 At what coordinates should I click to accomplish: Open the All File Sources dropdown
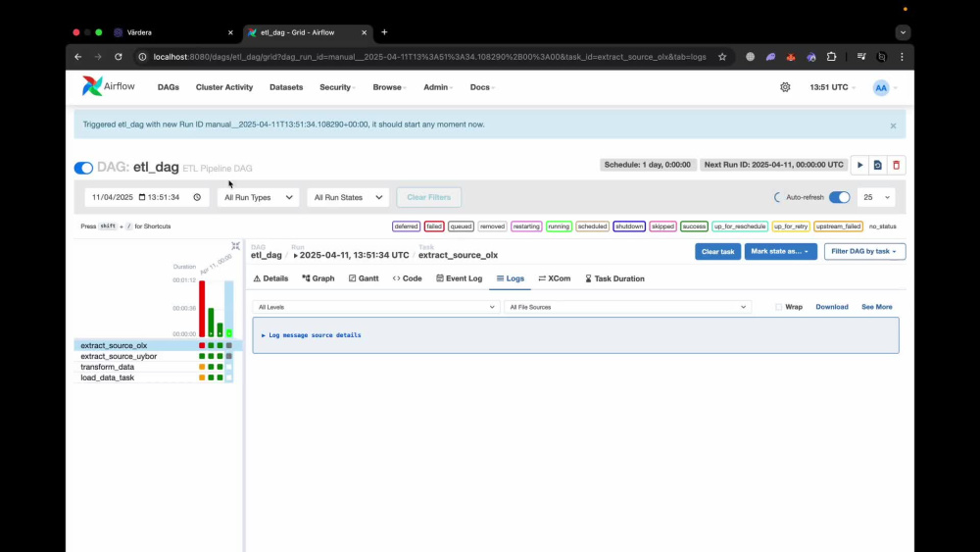[627, 307]
